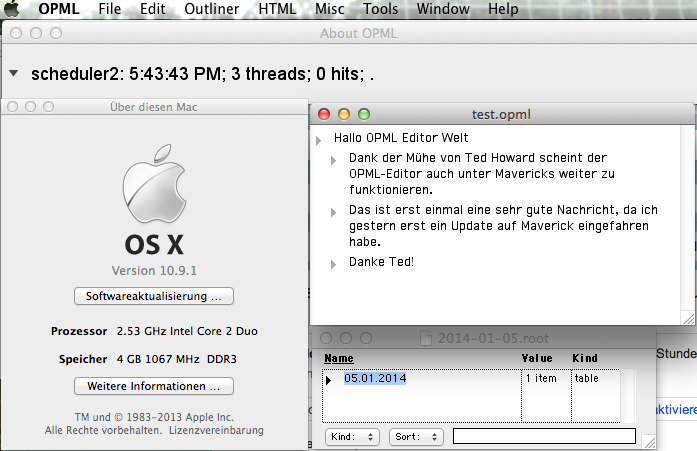Open the Misc menu
This screenshot has height=451, width=697.
(x=329, y=8)
